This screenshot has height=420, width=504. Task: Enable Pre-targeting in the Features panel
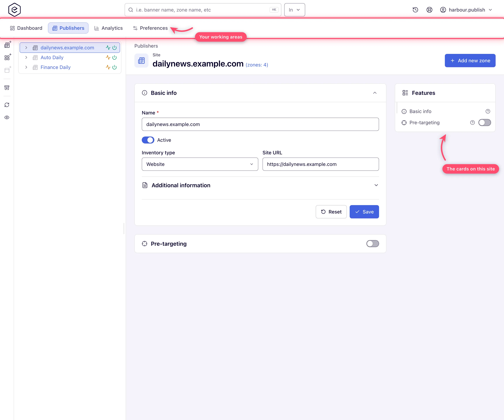(485, 123)
